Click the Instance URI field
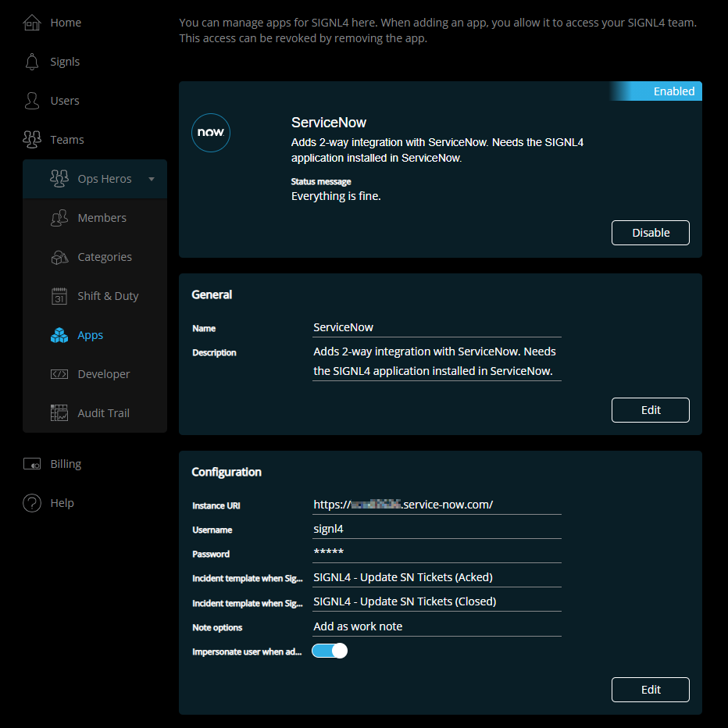This screenshot has height=728, width=728. point(437,505)
